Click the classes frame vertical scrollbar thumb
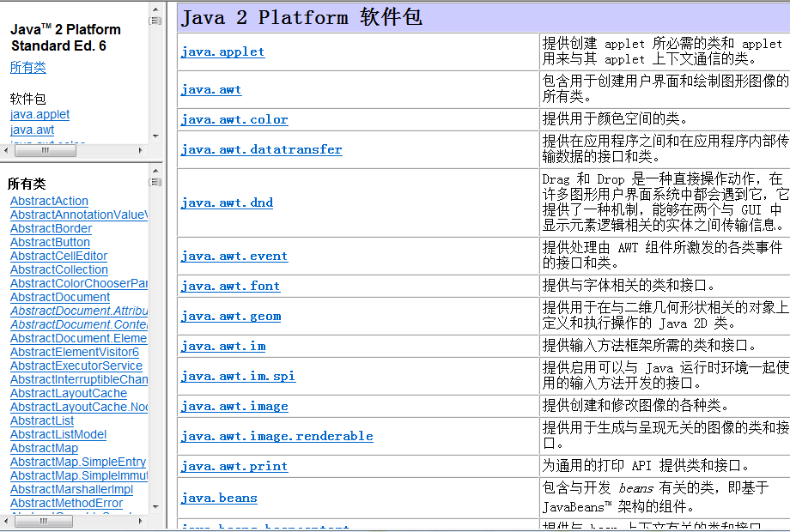Screen dimensions: 790x532 click(155, 182)
